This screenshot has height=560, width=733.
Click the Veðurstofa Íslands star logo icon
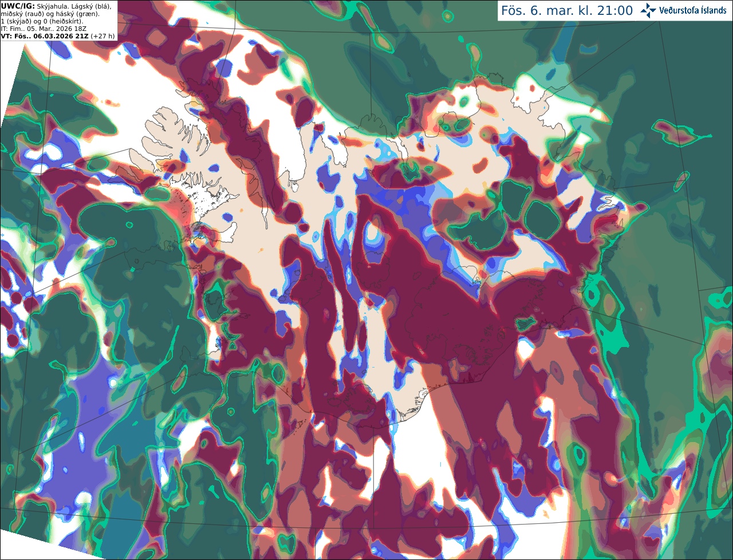click(x=648, y=10)
